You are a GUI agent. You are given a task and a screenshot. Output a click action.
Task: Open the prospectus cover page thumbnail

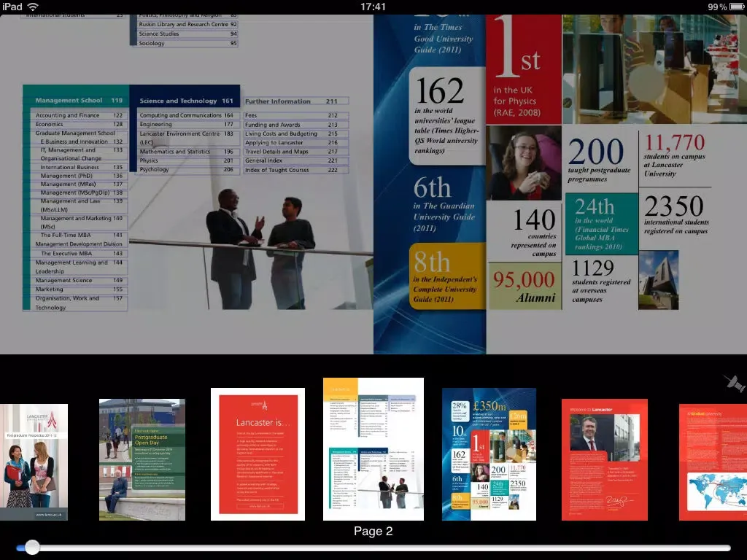pos(34,462)
